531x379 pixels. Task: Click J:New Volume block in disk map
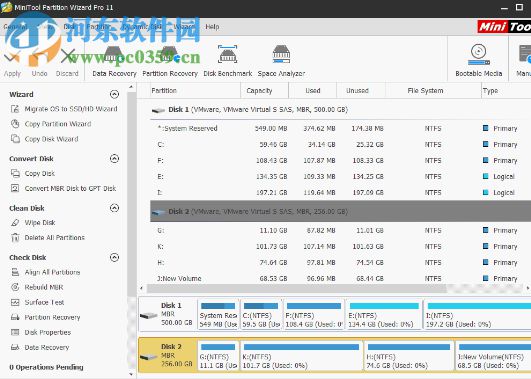pyautogui.click(x=493, y=356)
